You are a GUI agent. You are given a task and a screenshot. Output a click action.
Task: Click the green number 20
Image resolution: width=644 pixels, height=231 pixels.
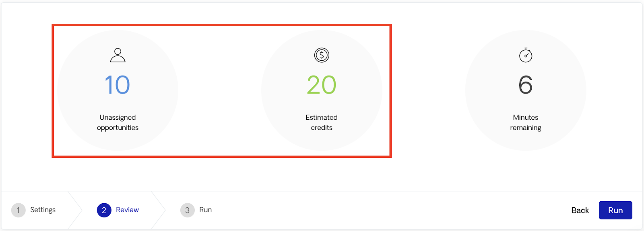(322, 85)
